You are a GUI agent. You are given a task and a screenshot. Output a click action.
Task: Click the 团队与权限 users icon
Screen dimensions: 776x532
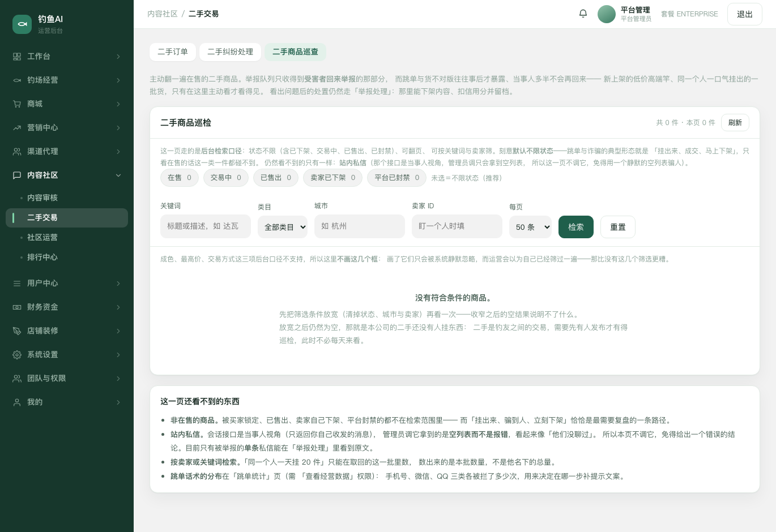click(17, 379)
